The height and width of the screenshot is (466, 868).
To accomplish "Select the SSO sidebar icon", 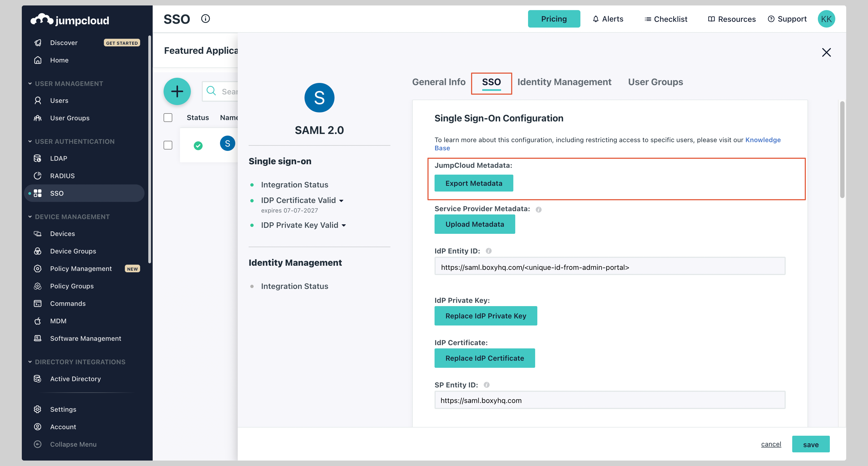I will coord(38,193).
